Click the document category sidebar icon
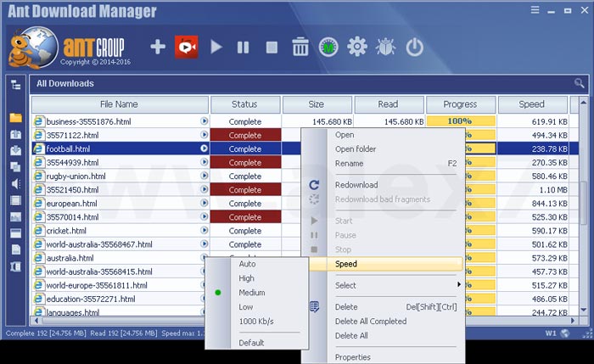 (15, 249)
